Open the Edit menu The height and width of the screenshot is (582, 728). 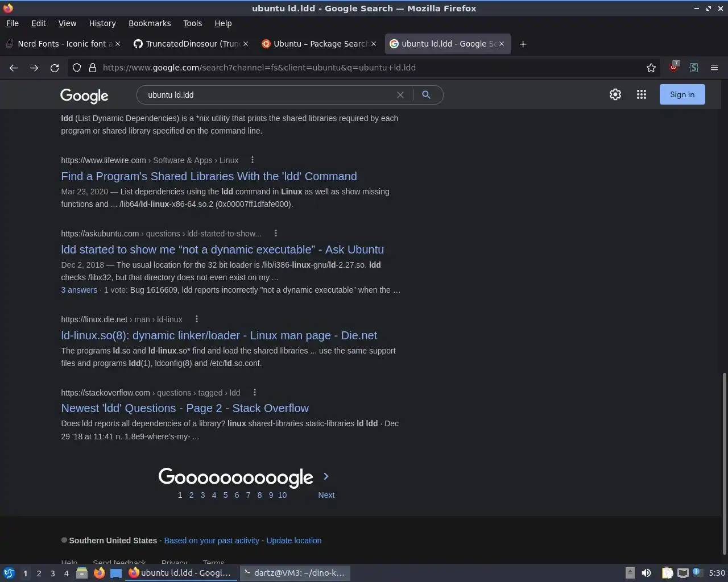coord(39,23)
